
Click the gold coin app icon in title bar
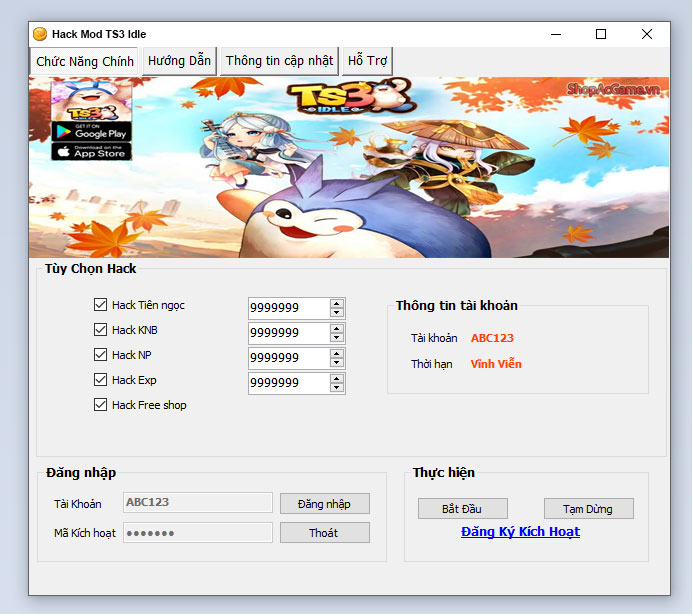40,34
